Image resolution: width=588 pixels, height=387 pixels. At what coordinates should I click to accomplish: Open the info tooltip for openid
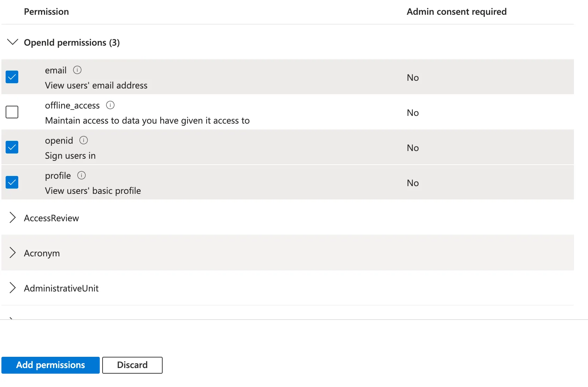pyautogui.click(x=84, y=140)
